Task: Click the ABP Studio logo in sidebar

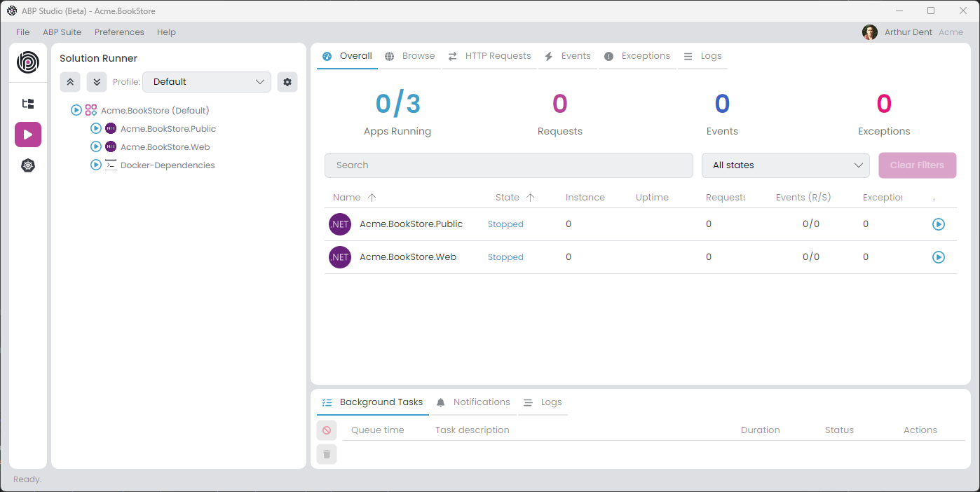Action: coord(28,62)
